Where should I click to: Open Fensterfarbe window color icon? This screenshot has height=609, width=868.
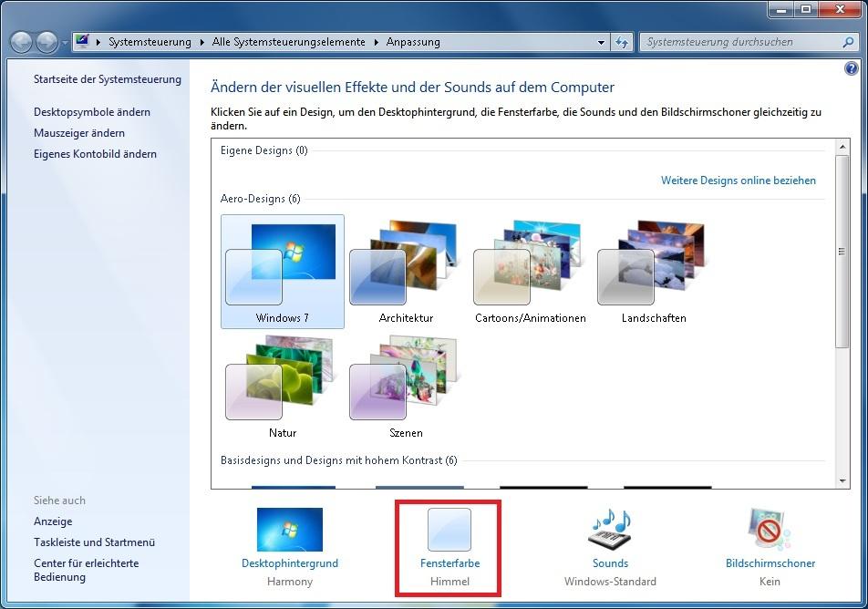[x=449, y=530]
